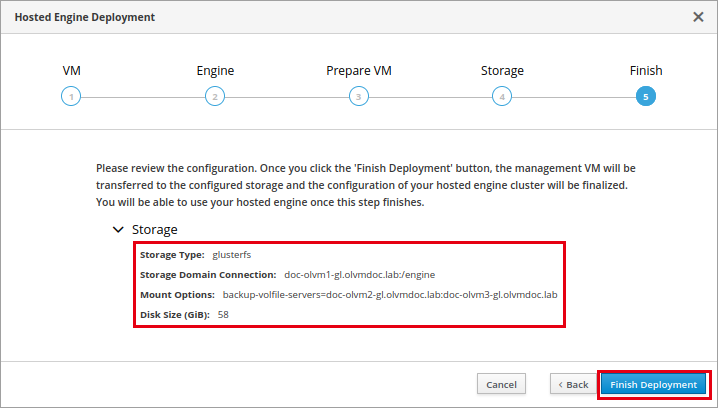Click the Hosted Engine Deployment title text
The height and width of the screenshot is (408, 718).
pos(85,17)
